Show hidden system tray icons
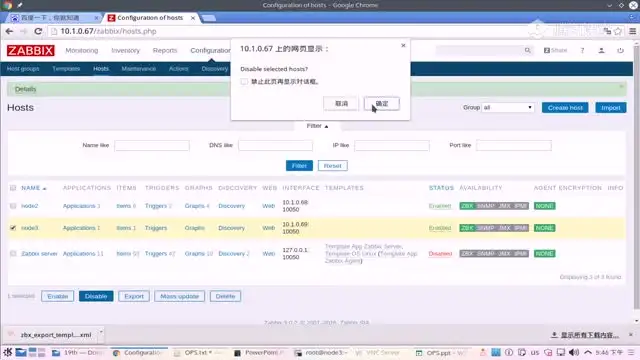This screenshot has width=640, height=360. coord(588,352)
